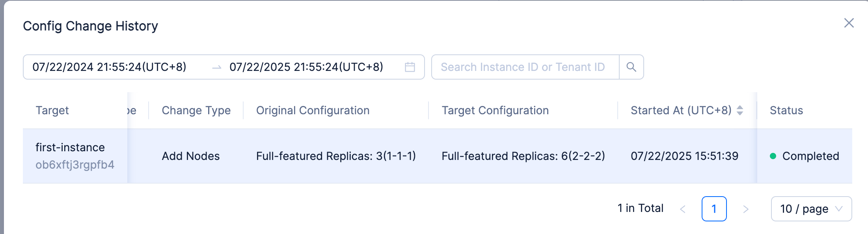Focus the Search Instance ID input
Screen dimensions: 868x234
click(x=525, y=67)
